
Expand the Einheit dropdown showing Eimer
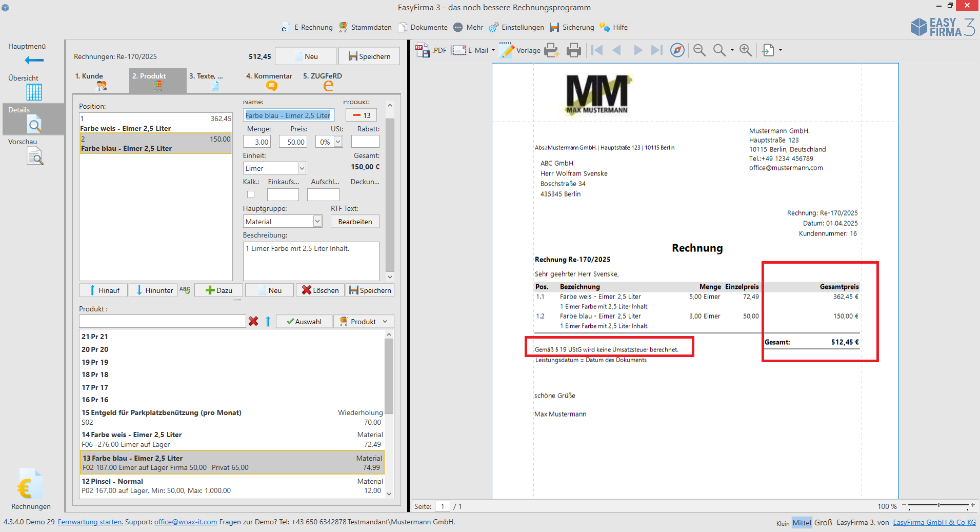click(302, 168)
